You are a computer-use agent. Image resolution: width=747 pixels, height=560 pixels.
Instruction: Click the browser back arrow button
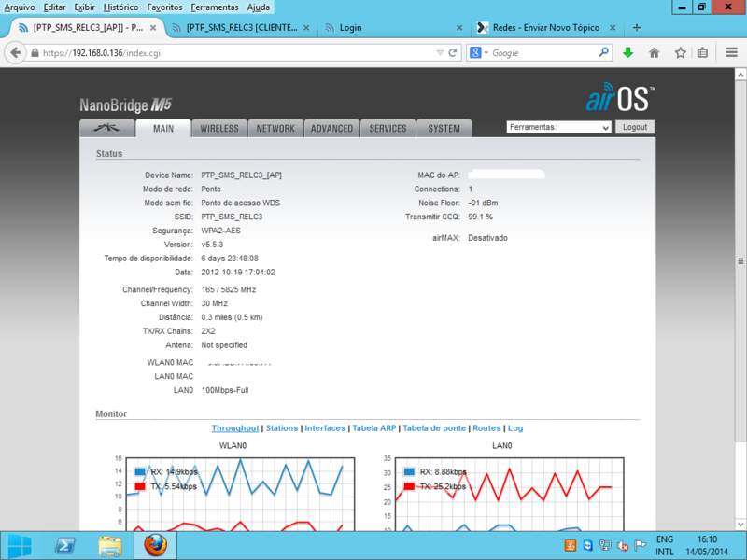click(15, 52)
